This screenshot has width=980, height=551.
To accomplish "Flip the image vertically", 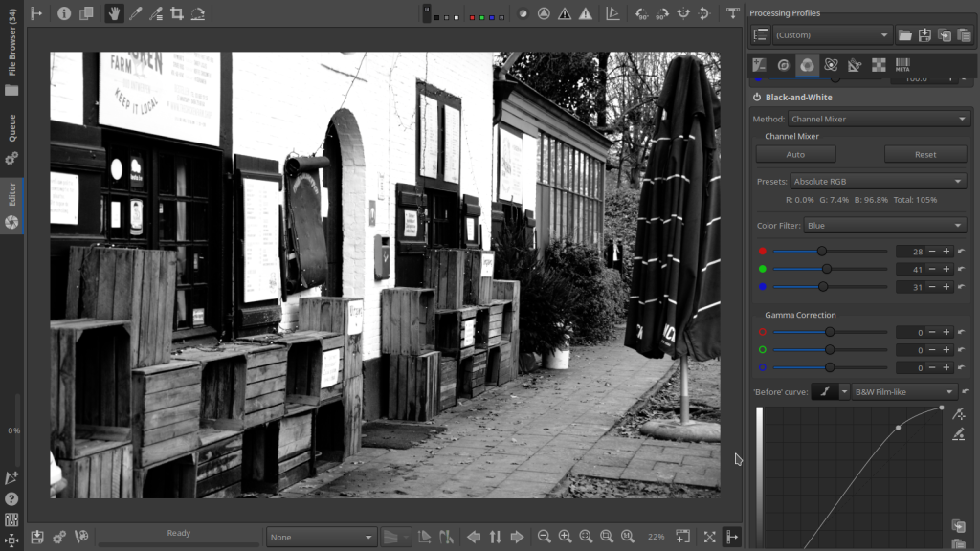I will tap(704, 13).
